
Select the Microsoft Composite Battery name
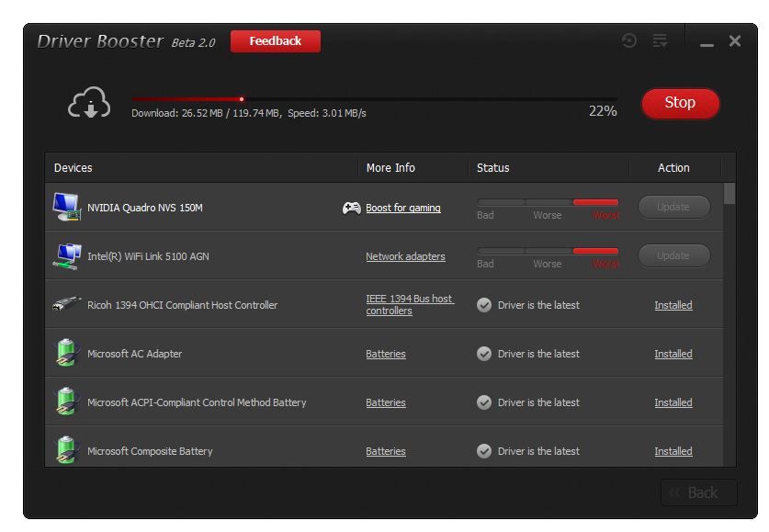tap(150, 451)
